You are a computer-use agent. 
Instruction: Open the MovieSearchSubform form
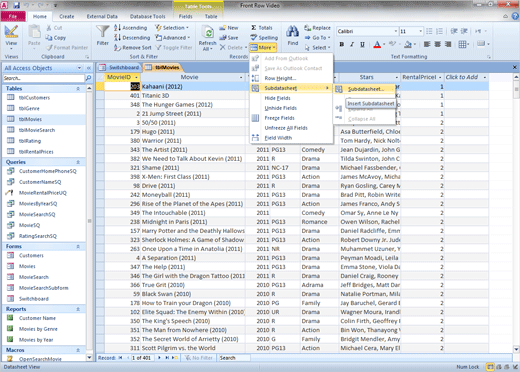[x=43, y=288]
